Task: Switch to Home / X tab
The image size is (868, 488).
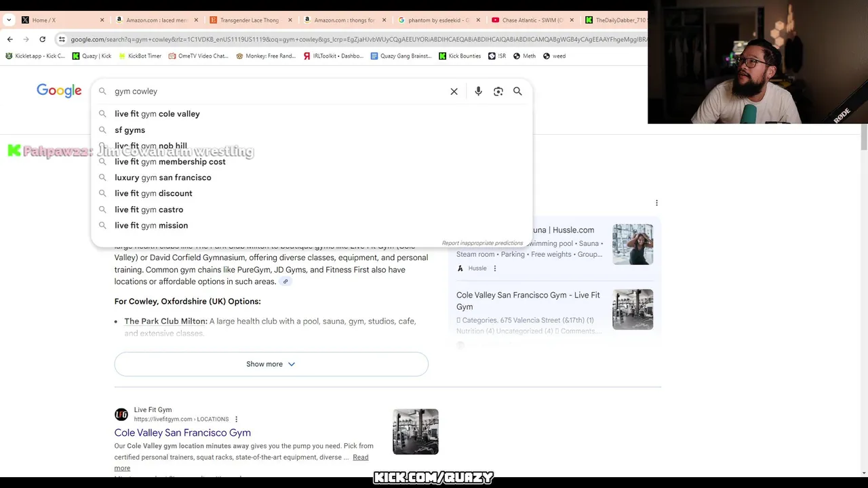Action: 61,20
